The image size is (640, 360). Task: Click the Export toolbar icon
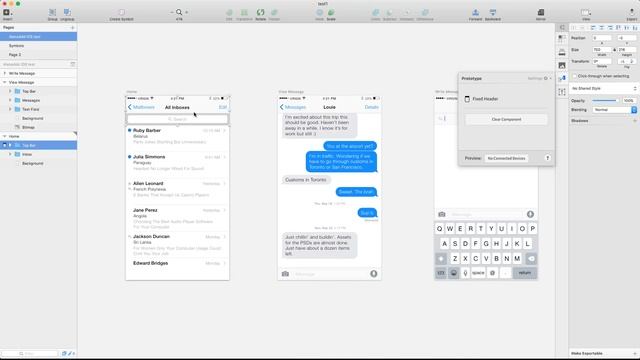[x=631, y=13]
